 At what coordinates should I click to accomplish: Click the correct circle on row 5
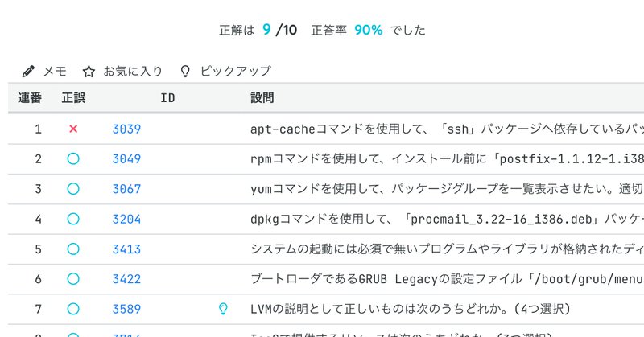[73, 249]
